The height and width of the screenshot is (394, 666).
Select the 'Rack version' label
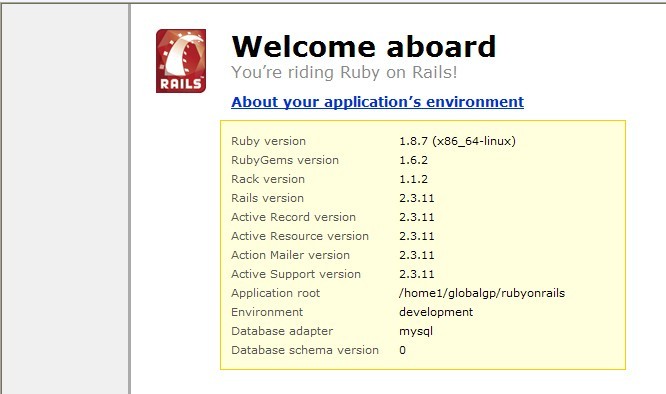pos(268,179)
